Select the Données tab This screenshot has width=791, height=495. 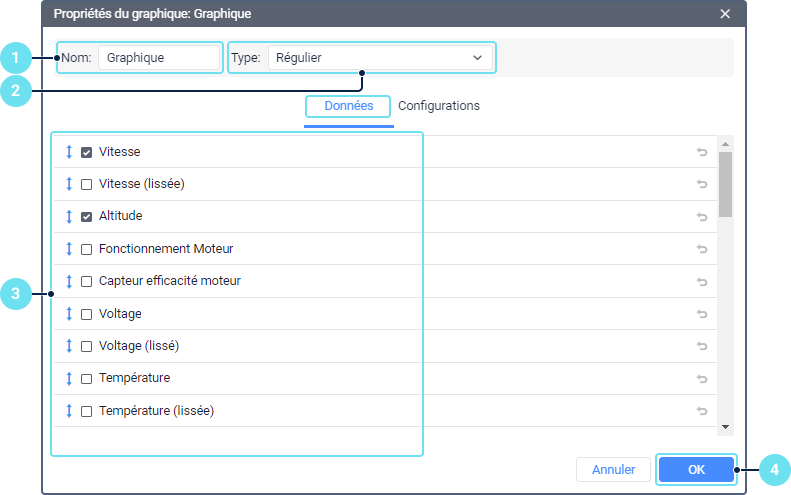[x=349, y=106]
